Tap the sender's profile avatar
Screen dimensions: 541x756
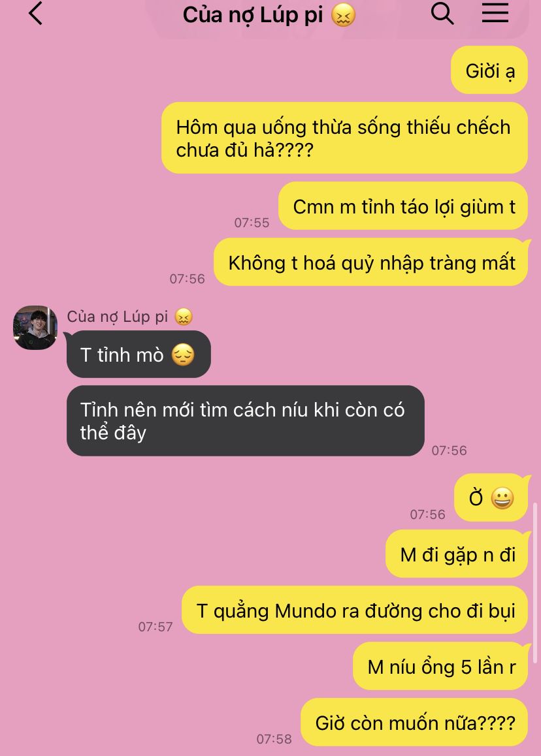[35, 327]
